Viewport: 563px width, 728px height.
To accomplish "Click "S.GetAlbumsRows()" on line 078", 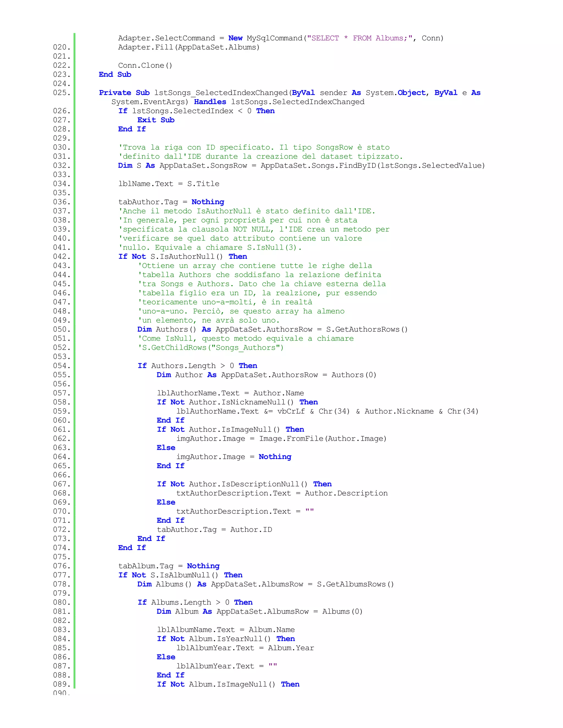I will click(355, 584).
